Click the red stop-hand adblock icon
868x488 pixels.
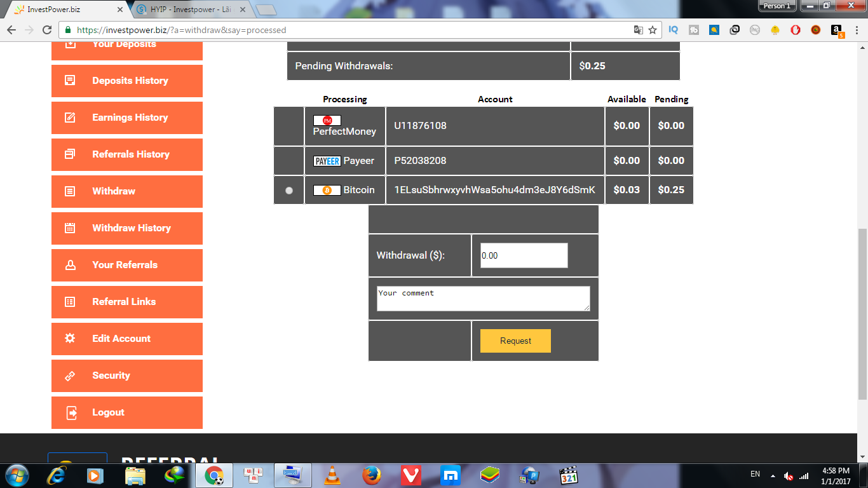[796, 30]
